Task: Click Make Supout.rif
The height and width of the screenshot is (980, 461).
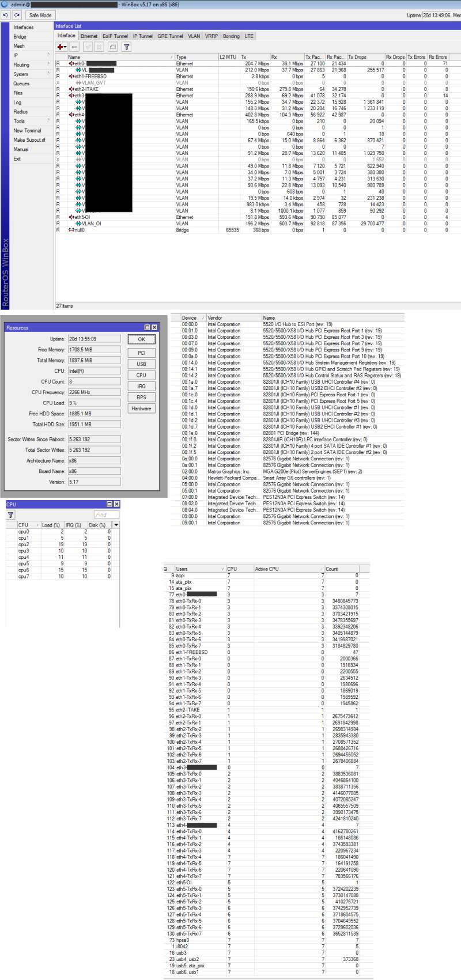Action: [29, 140]
